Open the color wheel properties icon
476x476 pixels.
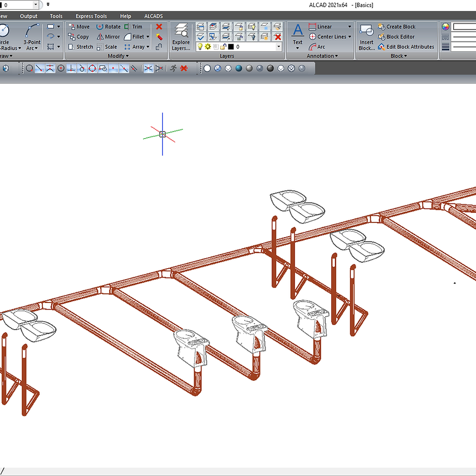(446, 27)
